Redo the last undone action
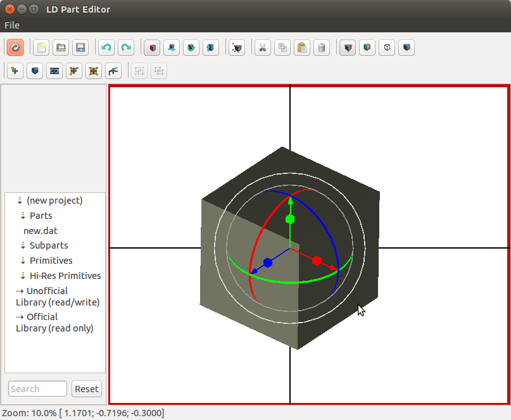511x420 pixels. pos(126,47)
